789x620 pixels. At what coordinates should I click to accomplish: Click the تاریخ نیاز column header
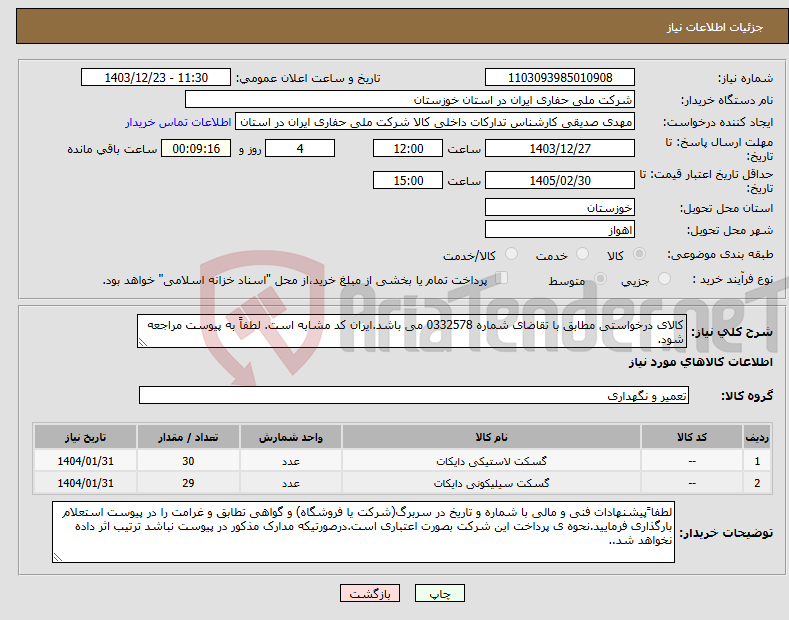click(86, 437)
